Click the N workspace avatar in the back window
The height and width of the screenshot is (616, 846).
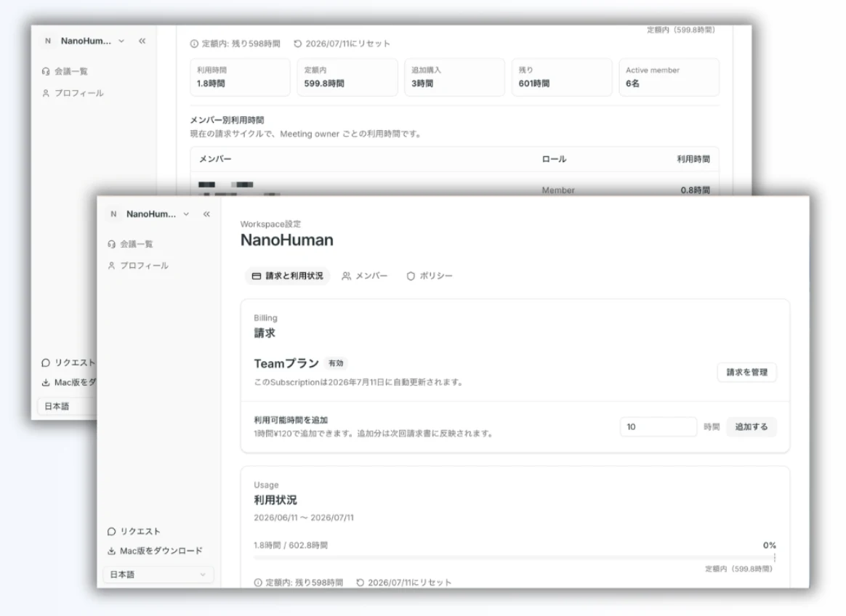(48, 41)
